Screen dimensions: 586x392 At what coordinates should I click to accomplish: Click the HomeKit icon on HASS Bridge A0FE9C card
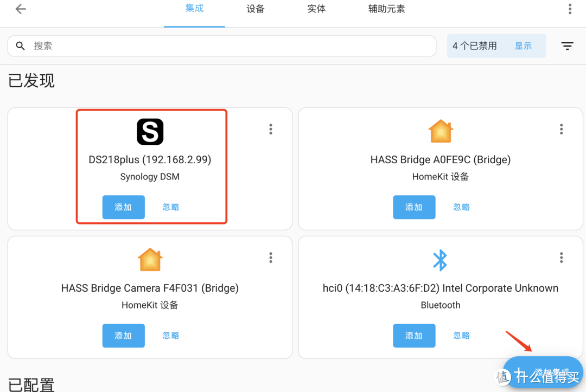click(441, 131)
